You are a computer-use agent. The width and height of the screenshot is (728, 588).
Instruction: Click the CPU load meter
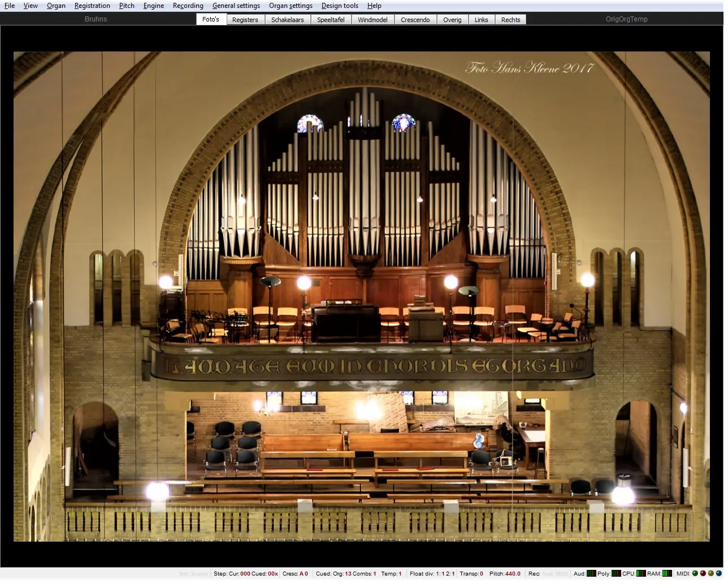(641, 573)
